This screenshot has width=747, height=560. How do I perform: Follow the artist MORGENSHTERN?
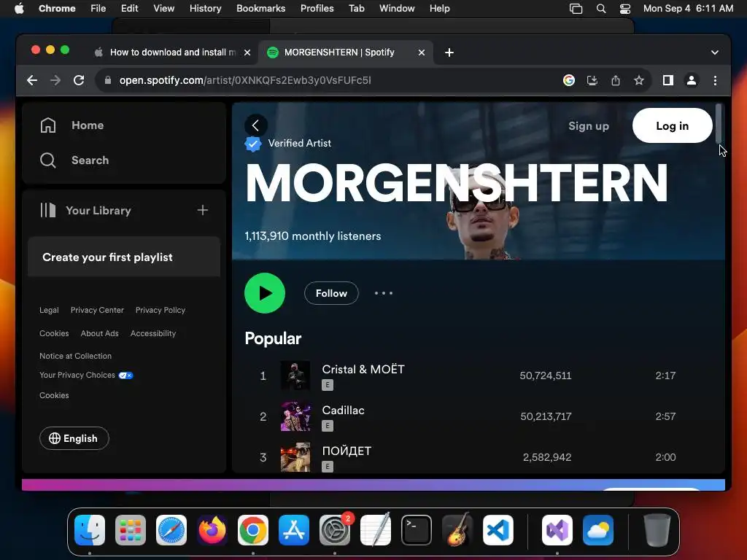[x=332, y=293]
